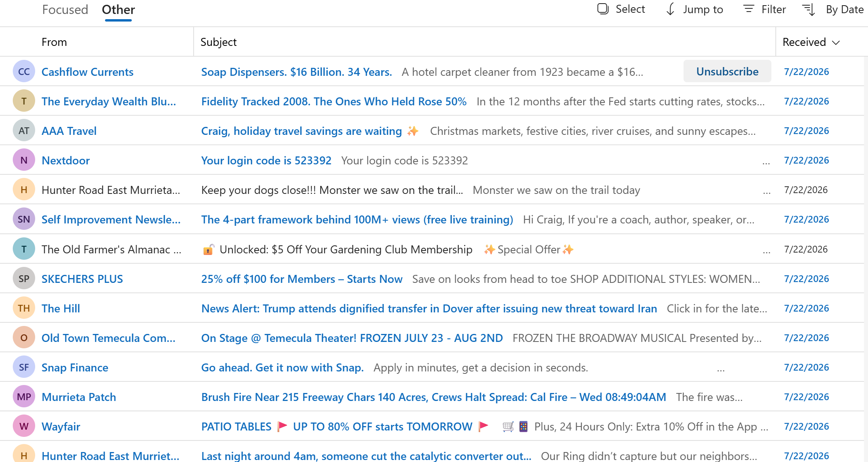This screenshot has width=868, height=462.
Task: Click the Cashflow Currents CC avatar
Action: (24, 72)
